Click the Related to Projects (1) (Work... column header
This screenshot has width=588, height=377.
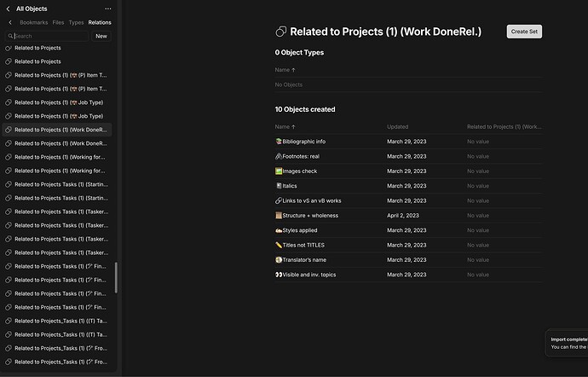504,127
